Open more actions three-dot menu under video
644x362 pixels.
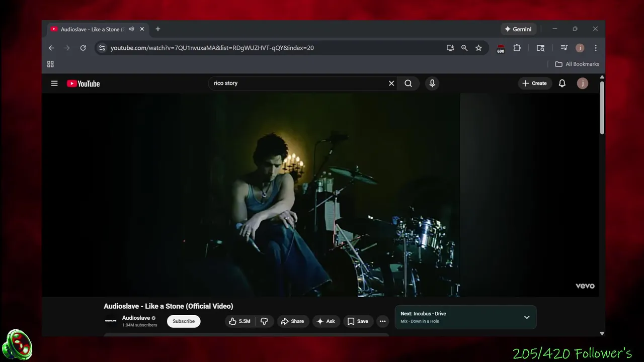(382, 321)
